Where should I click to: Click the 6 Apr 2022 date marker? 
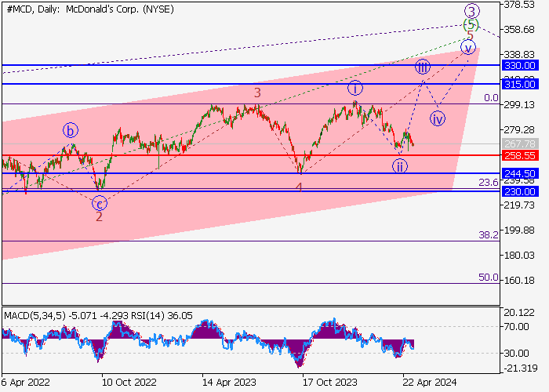[25, 382]
